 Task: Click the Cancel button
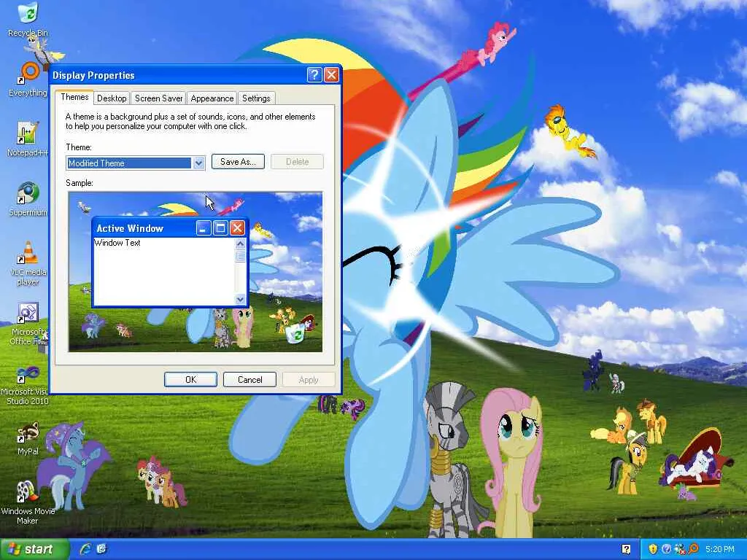pyautogui.click(x=249, y=379)
